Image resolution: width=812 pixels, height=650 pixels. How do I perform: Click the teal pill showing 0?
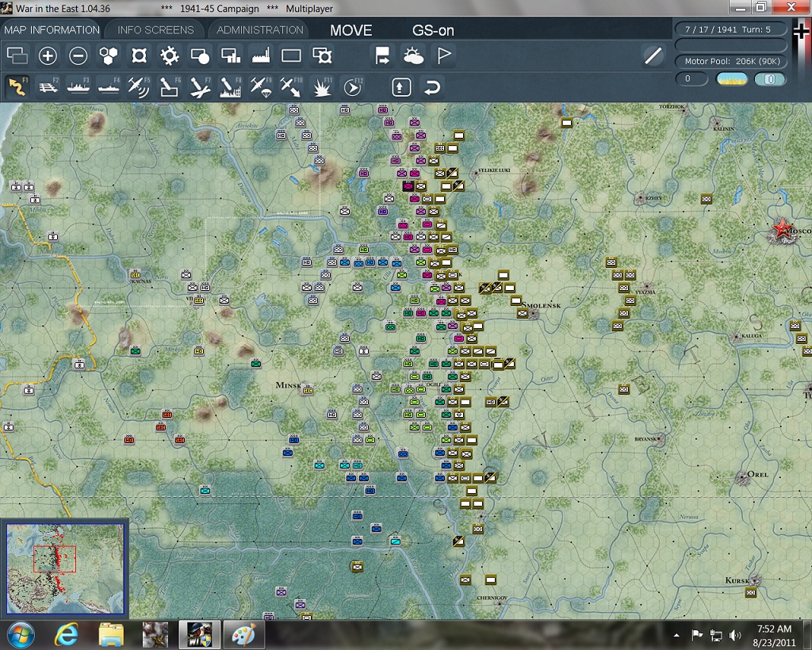[769, 78]
